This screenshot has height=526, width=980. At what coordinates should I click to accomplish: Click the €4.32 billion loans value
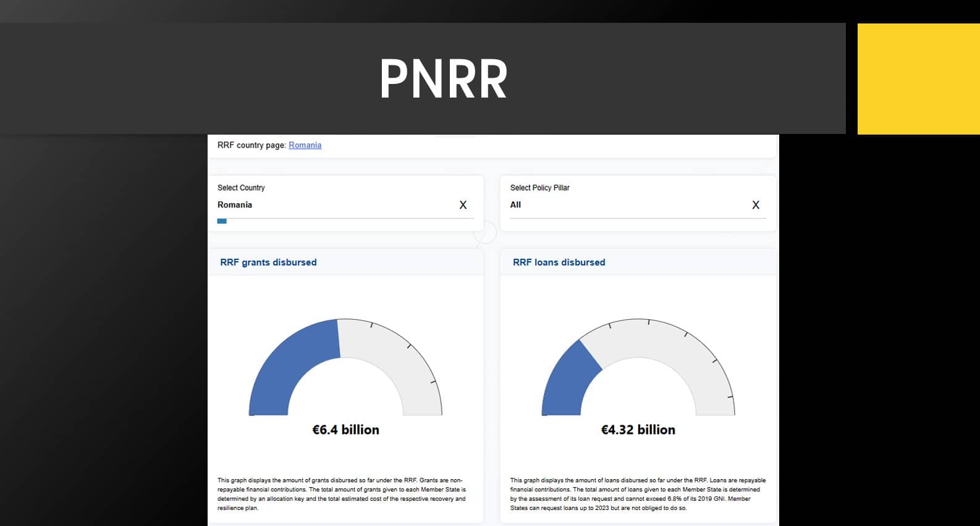click(638, 430)
